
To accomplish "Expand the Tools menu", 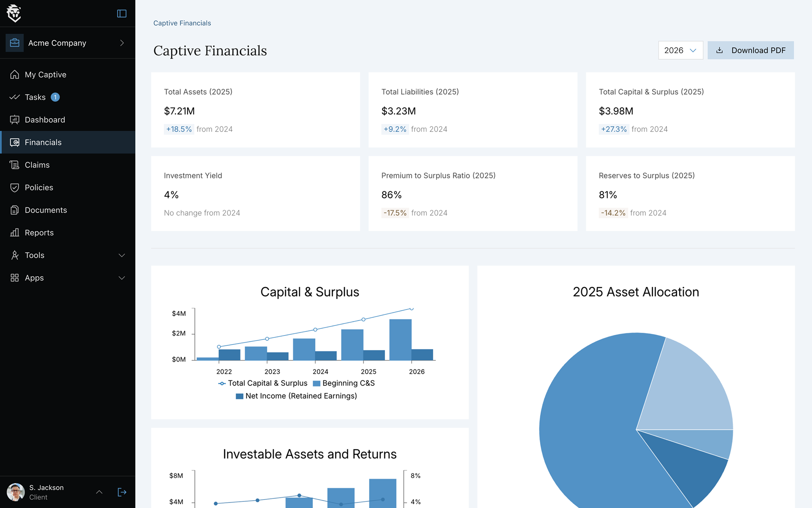I will point(34,255).
